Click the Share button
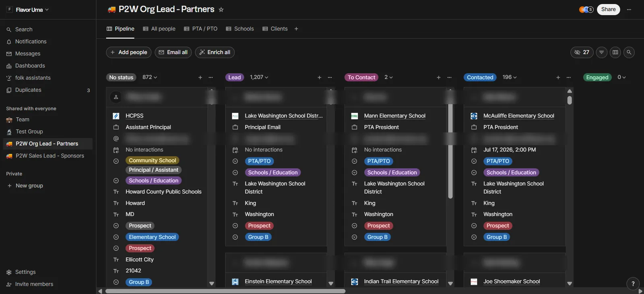Screen dimensions: 644x294 [609, 9]
